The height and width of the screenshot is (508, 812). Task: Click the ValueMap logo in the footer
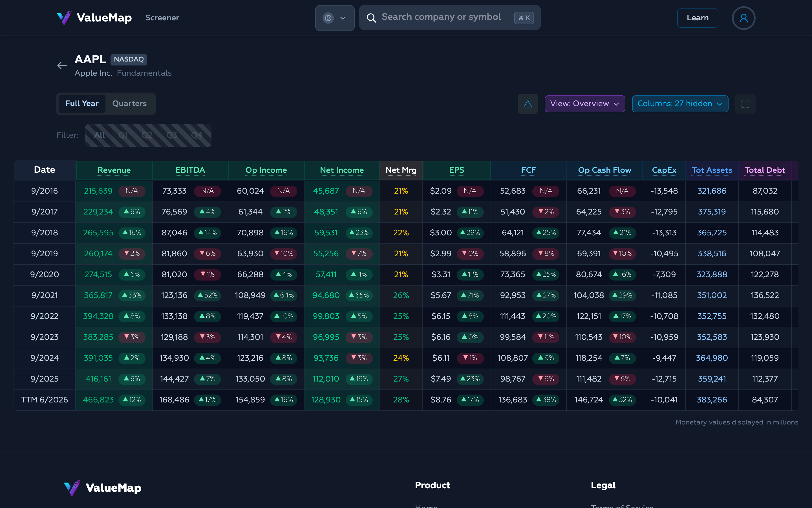coord(103,488)
